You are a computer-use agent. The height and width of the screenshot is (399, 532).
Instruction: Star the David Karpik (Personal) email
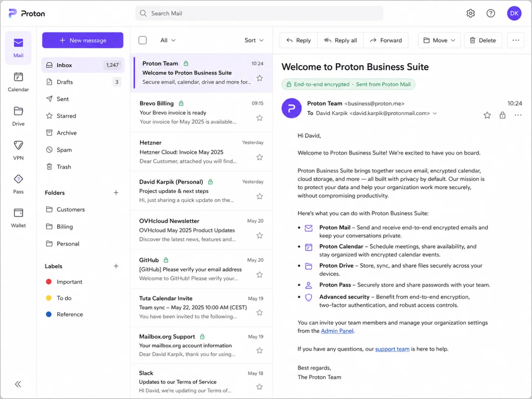260,196
